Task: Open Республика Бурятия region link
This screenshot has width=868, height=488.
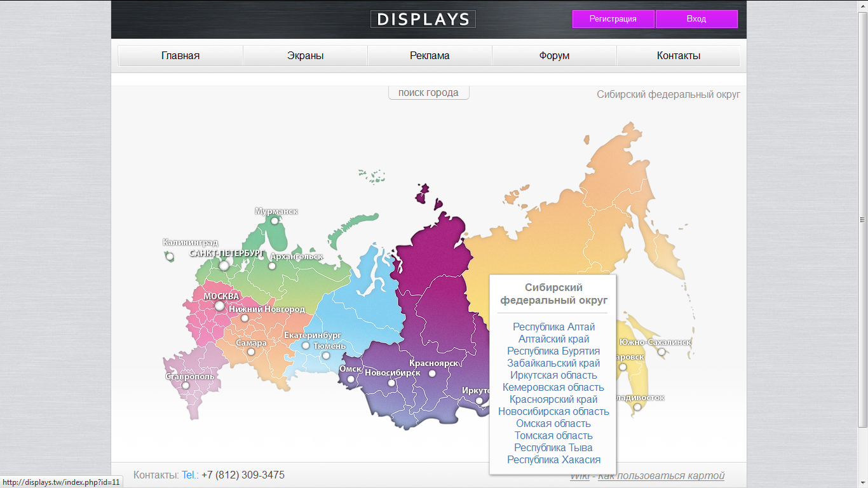Action: pos(554,351)
